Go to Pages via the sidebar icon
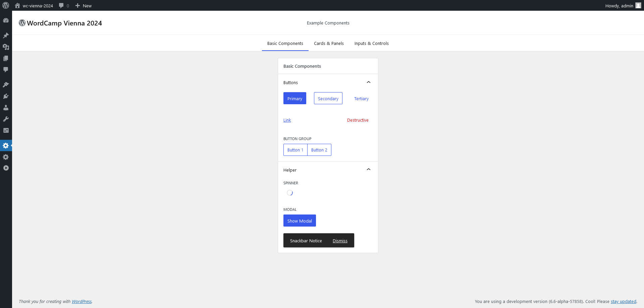Screen dimensions: 644x308 pyautogui.click(x=6, y=58)
